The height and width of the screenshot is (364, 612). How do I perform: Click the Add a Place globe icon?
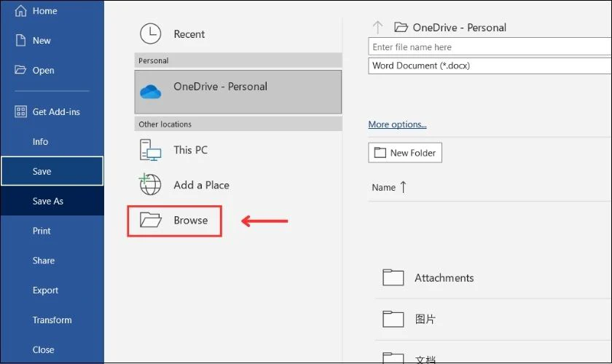point(150,184)
